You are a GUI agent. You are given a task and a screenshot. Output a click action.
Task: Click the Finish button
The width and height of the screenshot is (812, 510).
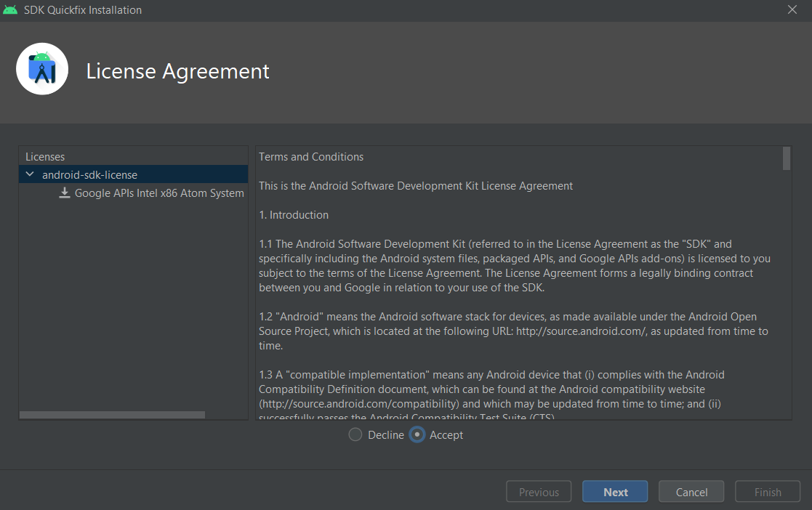[768, 491]
